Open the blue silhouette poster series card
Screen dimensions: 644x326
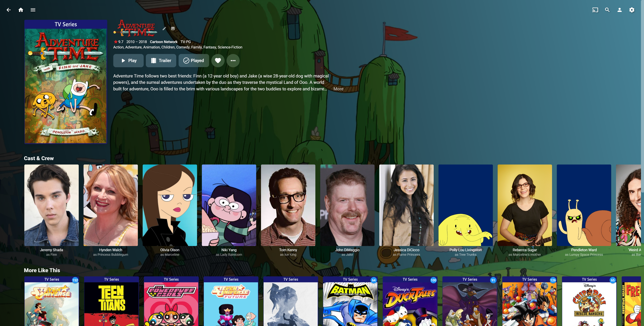pyautogui.click(x=291, y=301)
